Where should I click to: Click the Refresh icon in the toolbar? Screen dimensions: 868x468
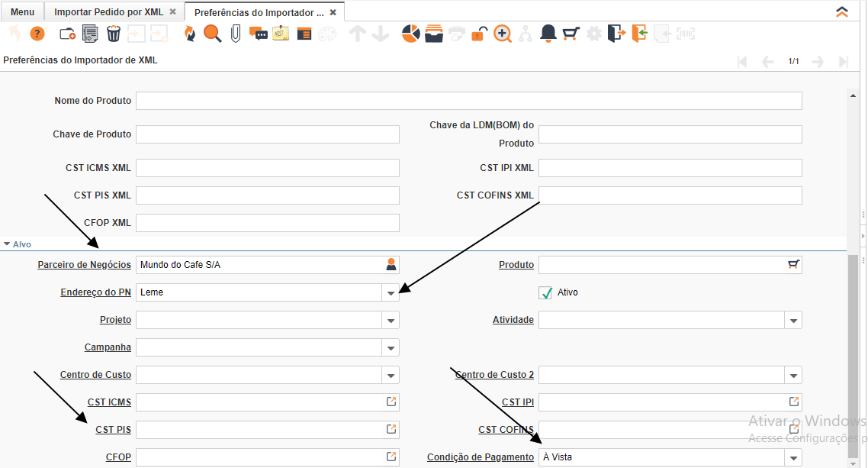point(189,34)
